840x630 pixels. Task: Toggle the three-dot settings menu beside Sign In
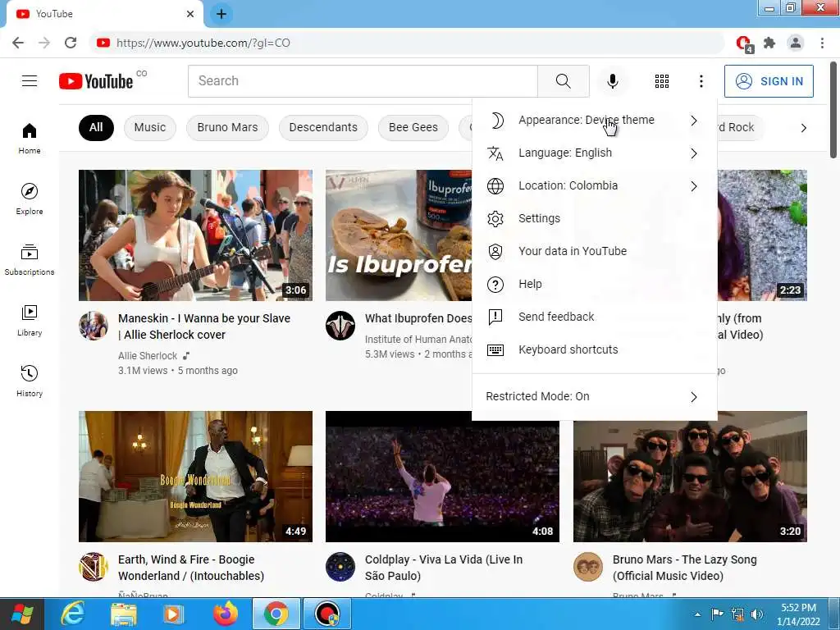pyautogui.click(x=701, y=81)
